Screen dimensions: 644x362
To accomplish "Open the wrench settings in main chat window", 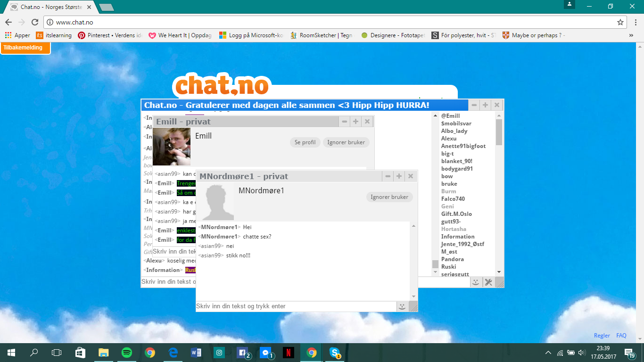I will point(488,282).
